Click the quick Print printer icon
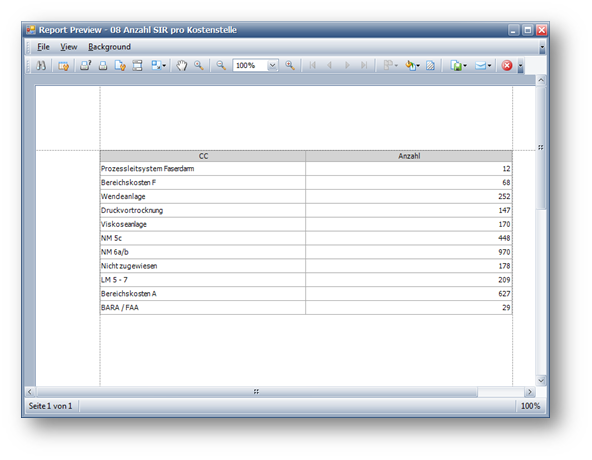592x460 pixels. coord(103,66)
